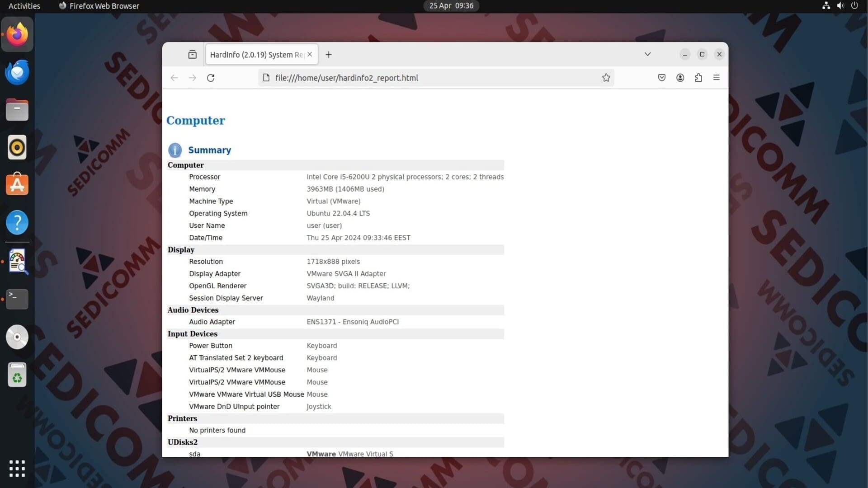Expand the List all tabs chevron

[x=647, y=54]
